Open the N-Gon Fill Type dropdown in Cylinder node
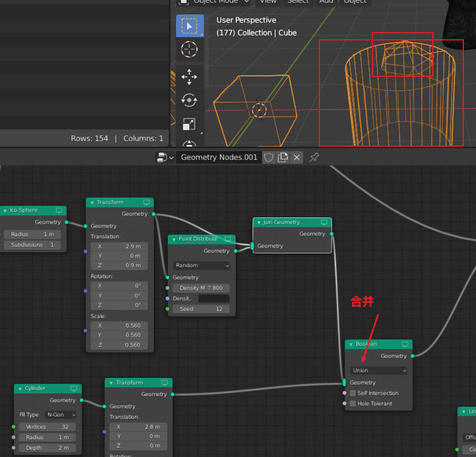The image size is (476, 457). point(60,414)
